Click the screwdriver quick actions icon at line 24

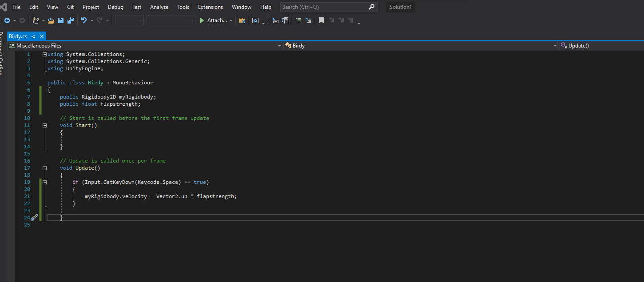(x=34, y=218)
